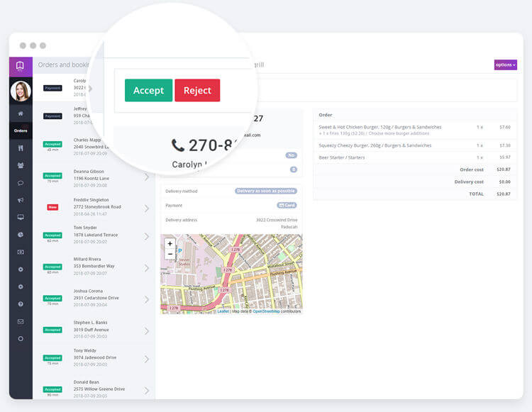Open the purple options dropdown
Screen dimensions: 532x412
505,65
